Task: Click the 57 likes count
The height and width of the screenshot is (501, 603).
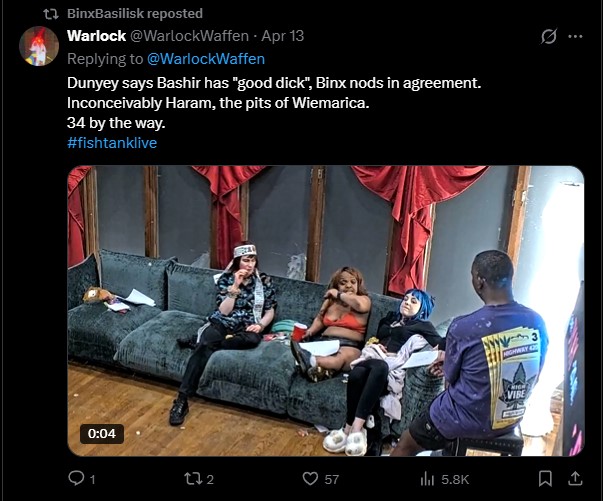Action: tap(331, 479)
